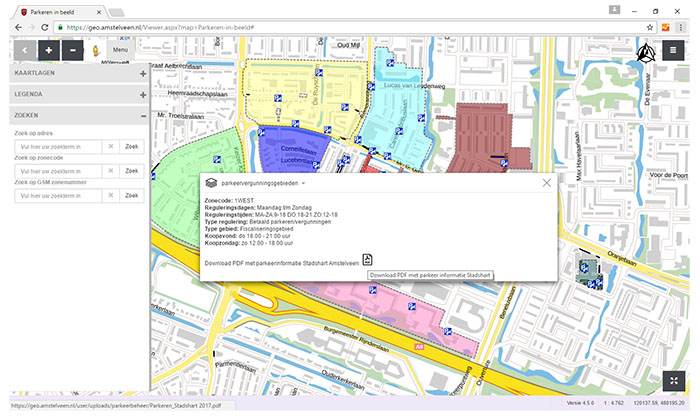The height and width of the screenshot is (417, 700).
Task: Click Zoek button for zonecode search
Action: pyautogui.click(x=132, y=171)
